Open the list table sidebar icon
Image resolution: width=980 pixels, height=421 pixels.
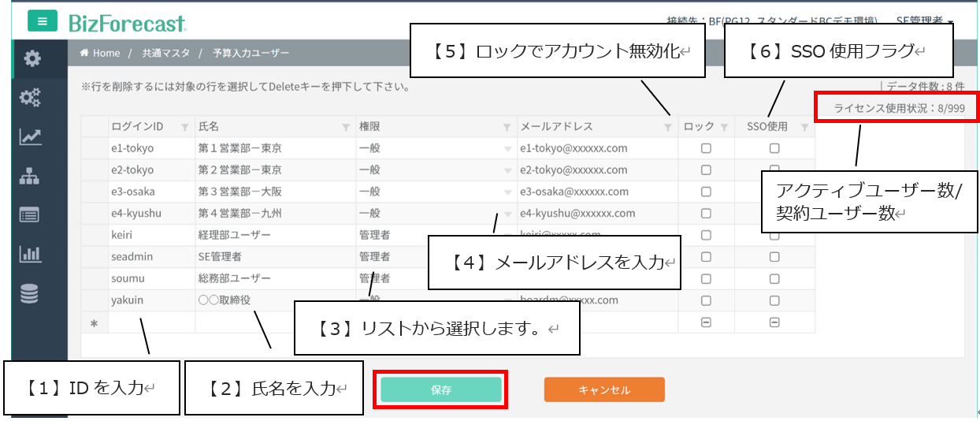[30, 214]
